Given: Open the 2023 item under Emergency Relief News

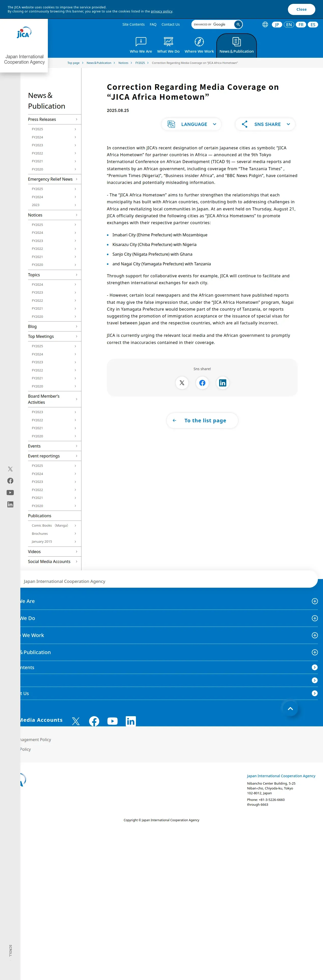Looking at the screenshot, I should tap(54, 205).
